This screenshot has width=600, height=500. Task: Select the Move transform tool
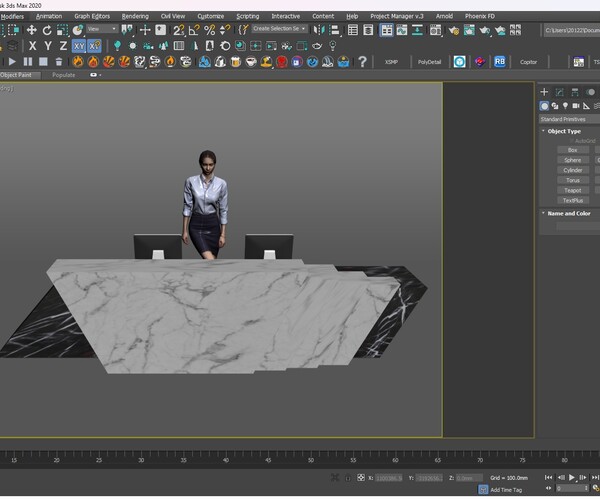pyautogui.click(x=32, y=30)
